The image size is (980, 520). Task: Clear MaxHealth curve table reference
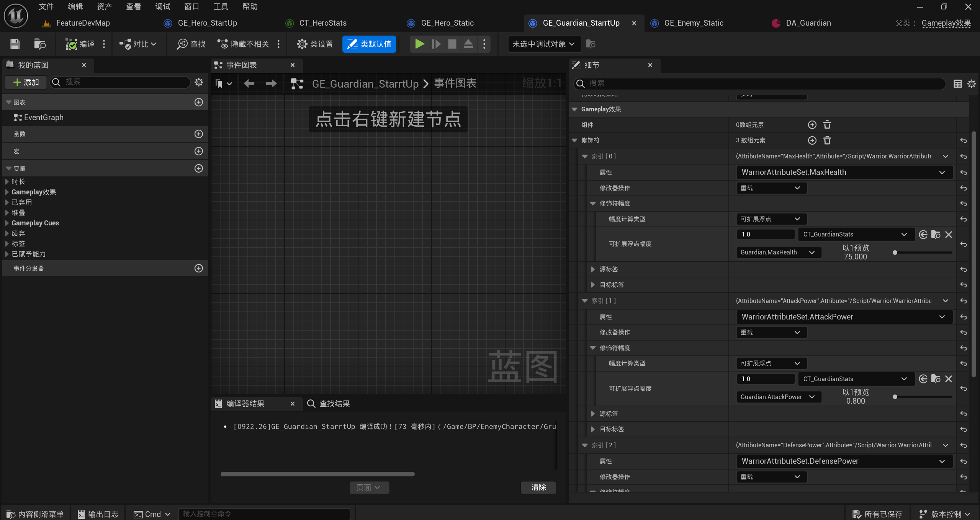949,235
